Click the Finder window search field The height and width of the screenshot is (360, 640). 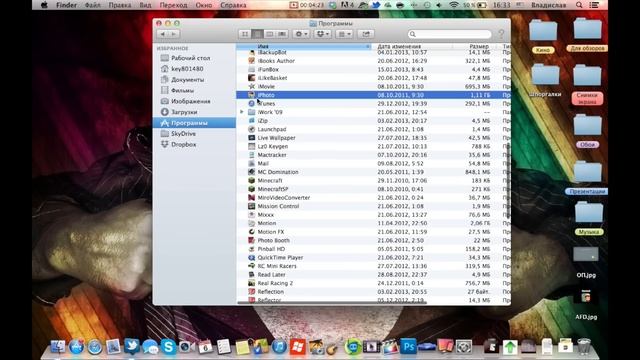click(449, 34)
